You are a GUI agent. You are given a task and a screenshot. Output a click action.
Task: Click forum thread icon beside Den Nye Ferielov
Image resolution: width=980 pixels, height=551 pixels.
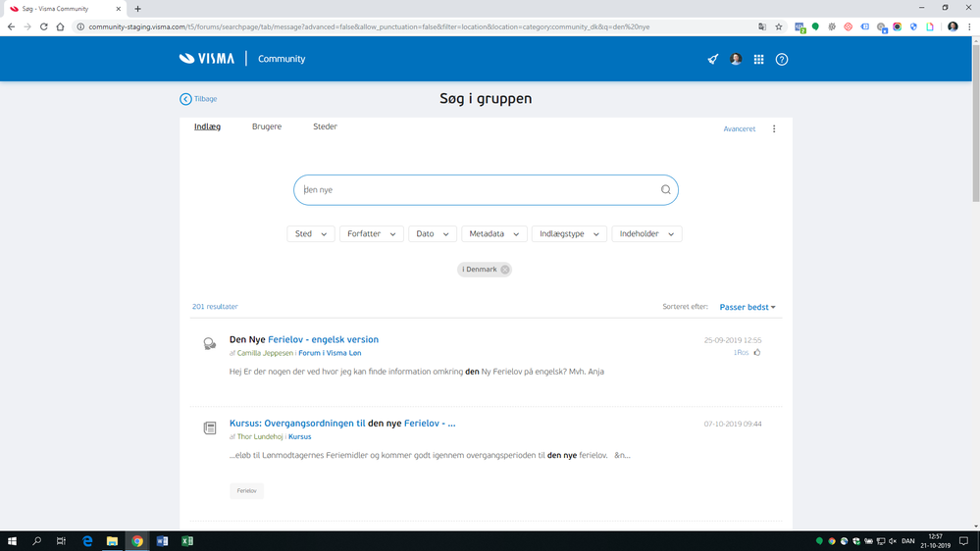tap(209, 343)
